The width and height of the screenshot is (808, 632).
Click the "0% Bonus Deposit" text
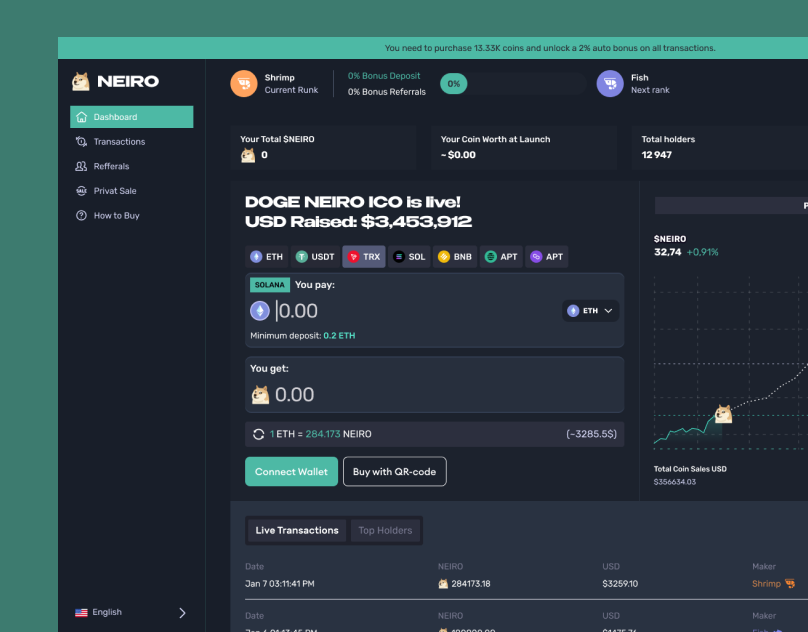pyautogui.click(x=384, y=76)
